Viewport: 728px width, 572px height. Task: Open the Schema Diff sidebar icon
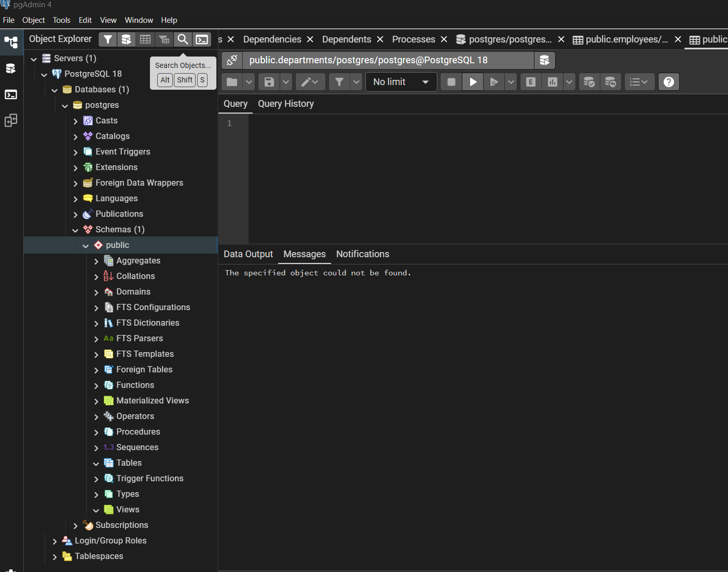pyautogui.click(x=11, y=120)
